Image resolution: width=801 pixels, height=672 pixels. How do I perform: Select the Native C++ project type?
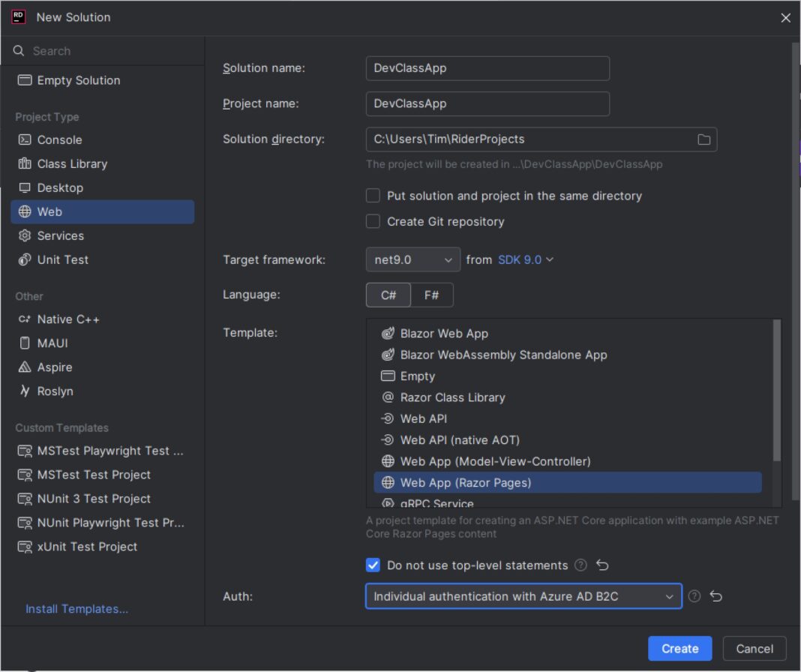[x=66, y=319]
